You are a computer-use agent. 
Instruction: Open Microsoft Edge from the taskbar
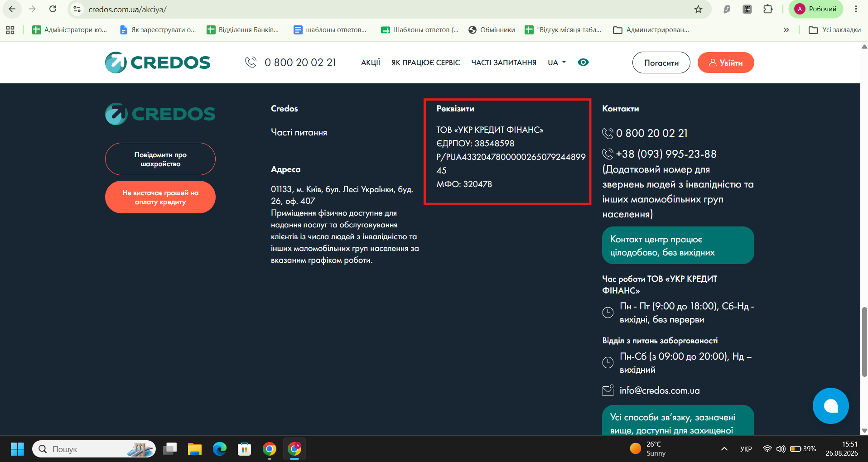point(220,449)
